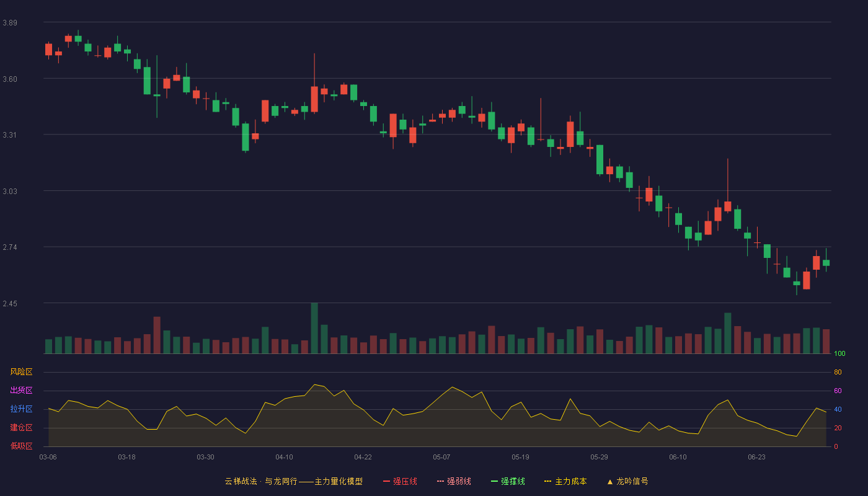Hide the 强压线 series via legend label

(x=405, y=481)
